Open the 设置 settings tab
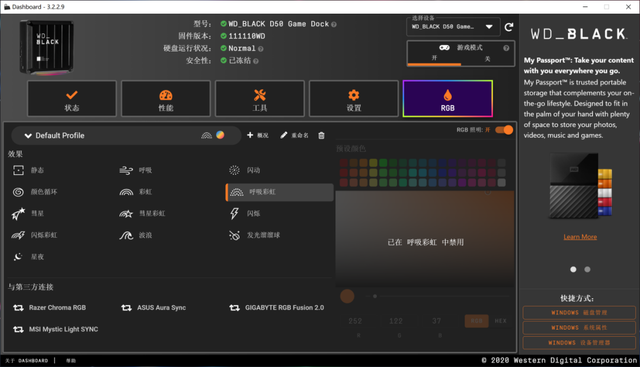The height and width of the screenshot is (367, 640). coord(353,99)
